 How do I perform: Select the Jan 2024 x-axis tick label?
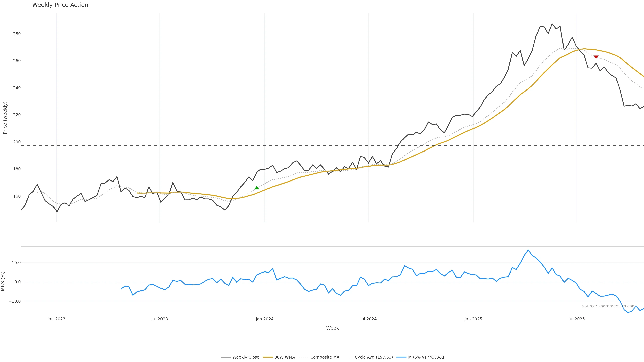tap(264, 319)
